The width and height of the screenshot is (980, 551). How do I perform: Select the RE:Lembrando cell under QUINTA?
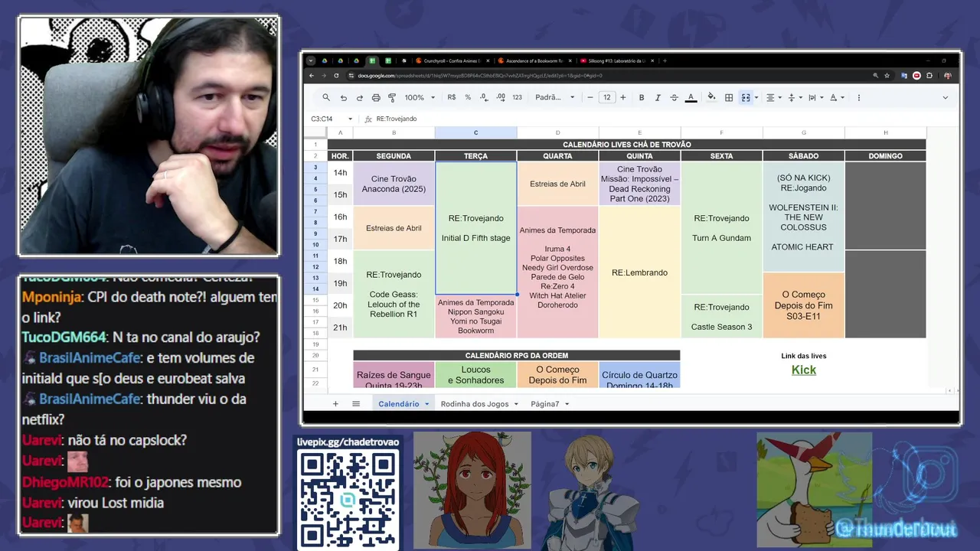click(x=639, y=272)
